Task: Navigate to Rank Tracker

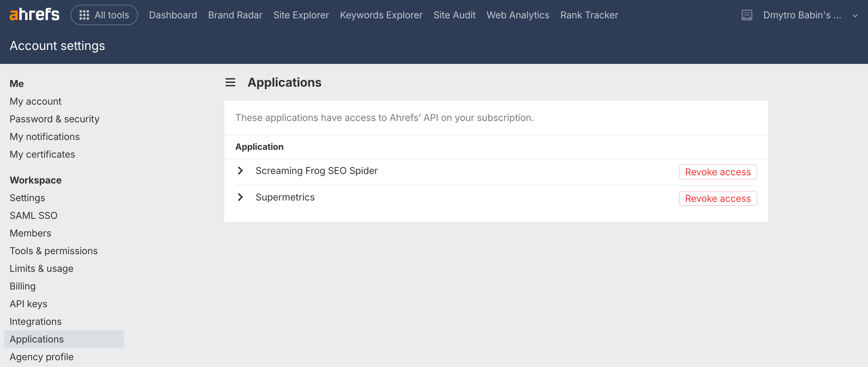Action: 589,15
